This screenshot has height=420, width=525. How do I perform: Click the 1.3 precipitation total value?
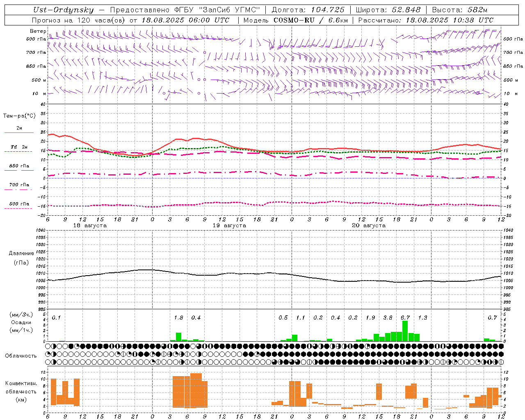pos(422,318)
